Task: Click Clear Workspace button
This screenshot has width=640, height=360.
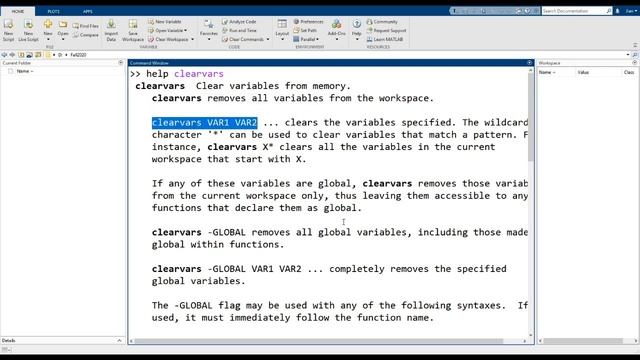Action: (168, 40)
